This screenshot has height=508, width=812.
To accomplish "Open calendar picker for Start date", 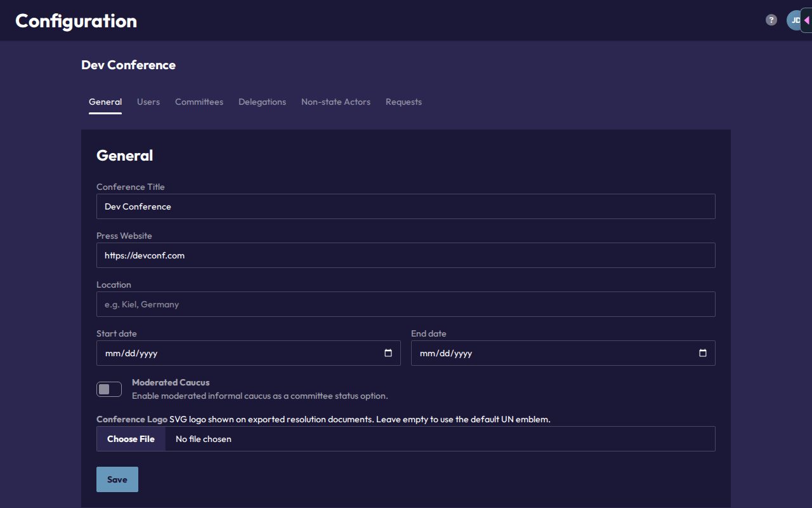I will pyautogui.click(x=388, y=353).
